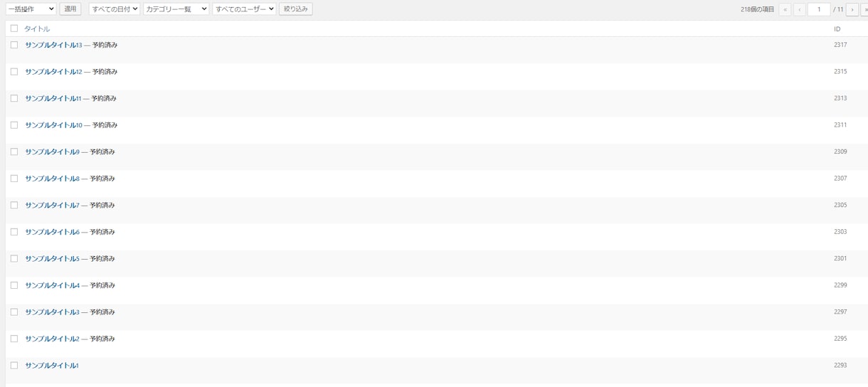Image resolution: width=868 pixels, height=387 pixels.
Task: Click the ID value 2301
Action: pos(840,258)
